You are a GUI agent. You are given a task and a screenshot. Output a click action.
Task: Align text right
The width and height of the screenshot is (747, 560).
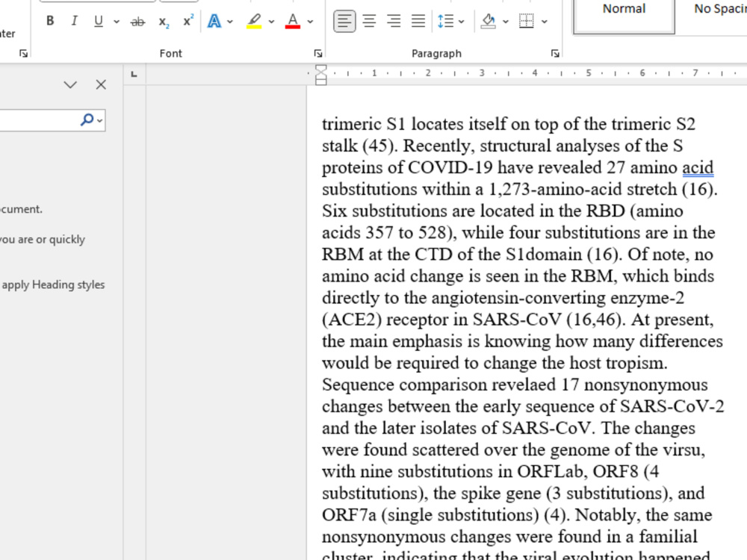[x=394, y=21]
